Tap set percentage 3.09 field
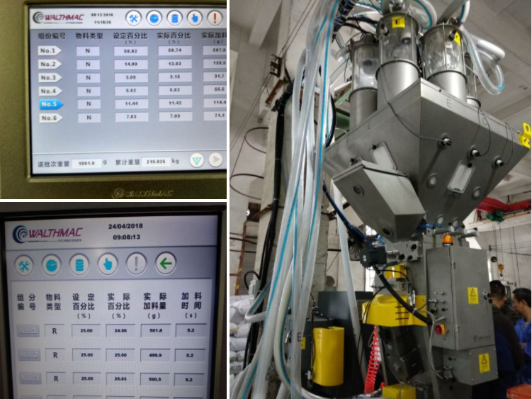This screenshot has height=399, width=532. point(131,77)
